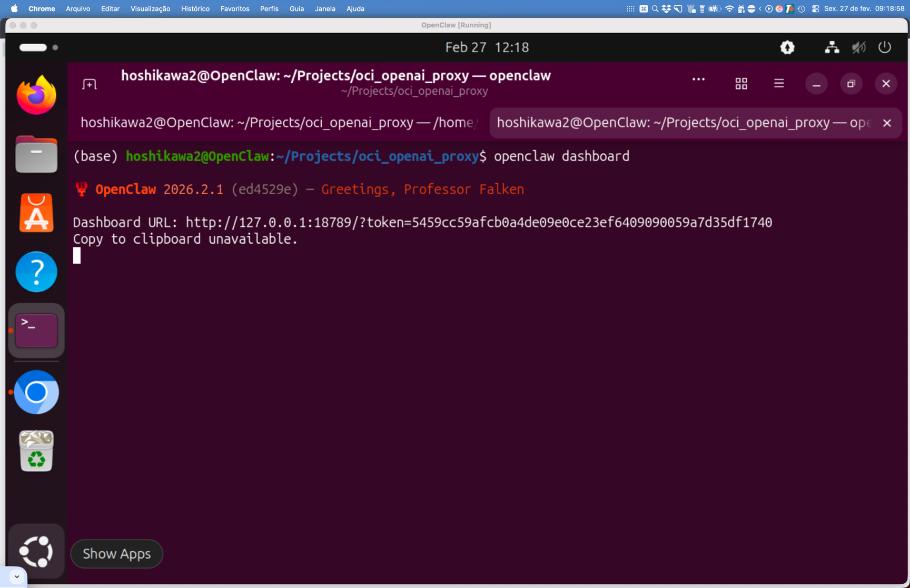Viewport: 910px width, 588px height.
Task: Open the Histórico menu in Chrome
Action: (195, 8)
